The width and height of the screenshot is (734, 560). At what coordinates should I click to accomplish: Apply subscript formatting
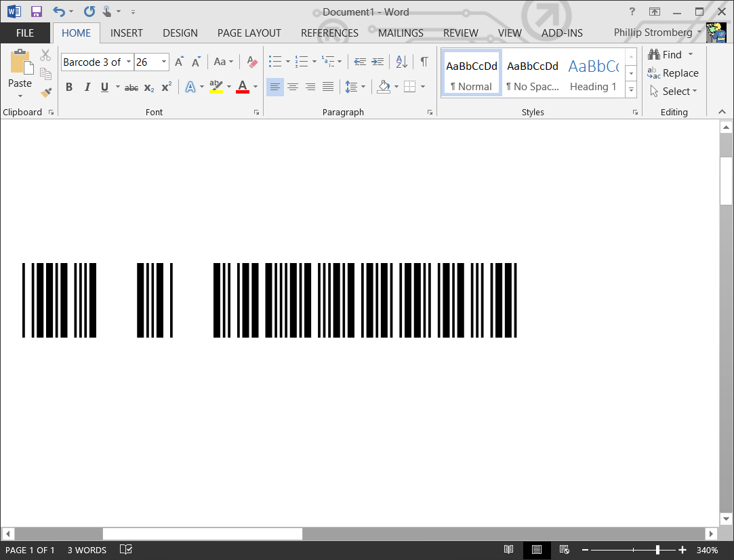click(149, 87)
